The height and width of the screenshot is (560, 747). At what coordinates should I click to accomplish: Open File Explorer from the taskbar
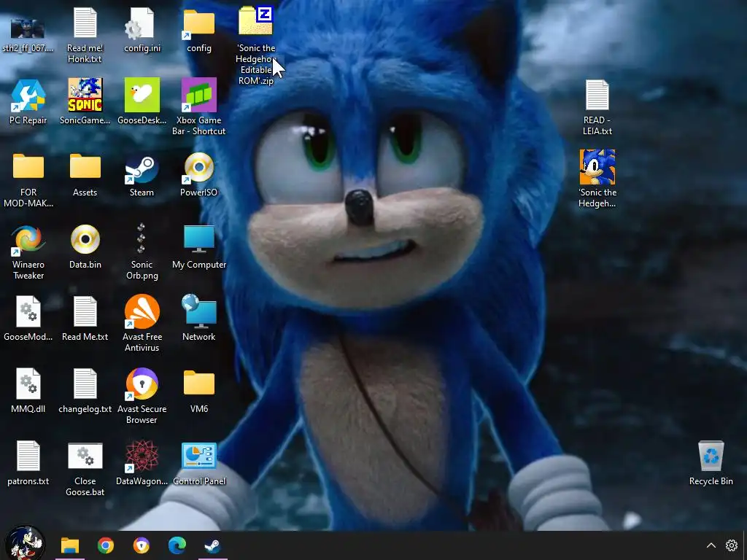[69, 545]
